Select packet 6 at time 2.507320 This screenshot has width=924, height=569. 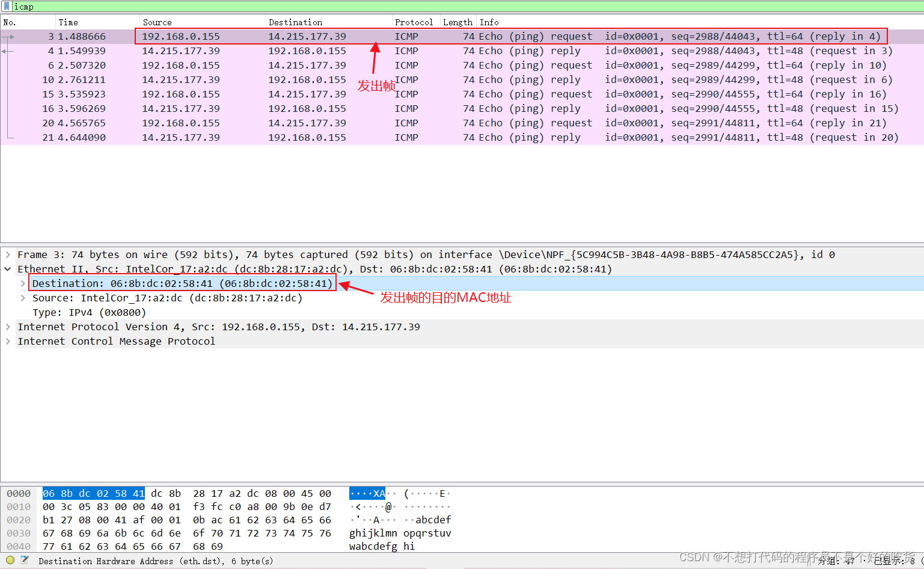pos(462,66)
